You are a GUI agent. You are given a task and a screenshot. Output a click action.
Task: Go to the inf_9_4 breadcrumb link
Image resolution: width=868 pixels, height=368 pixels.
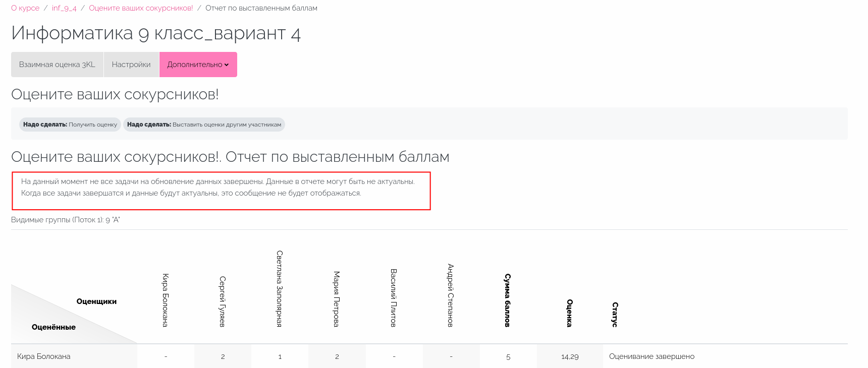coord(64,8)
